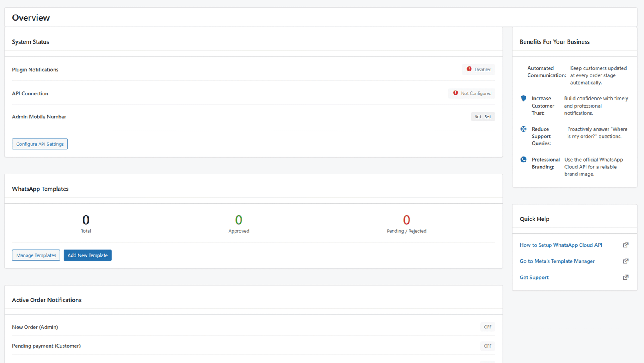Click external link icon beside Meta's Template Manager
The width and height of the screenshot is (644, 363).
(625, 261)
